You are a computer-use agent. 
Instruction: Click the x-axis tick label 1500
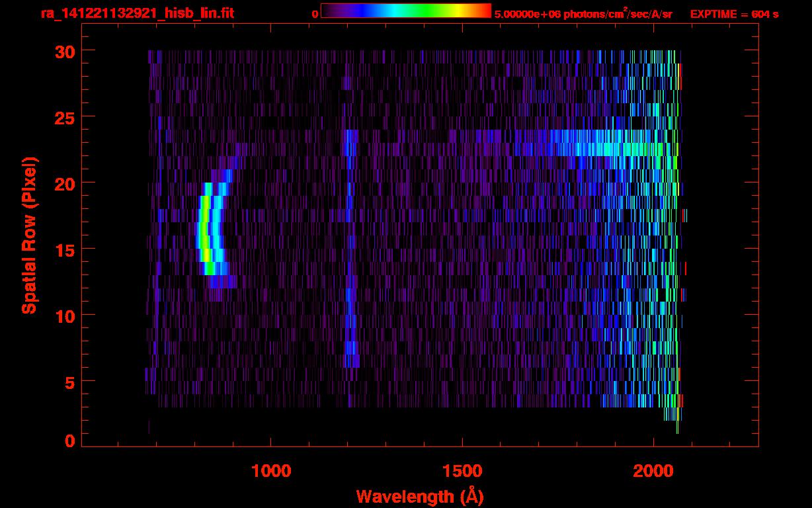click(x=462, y=471)
